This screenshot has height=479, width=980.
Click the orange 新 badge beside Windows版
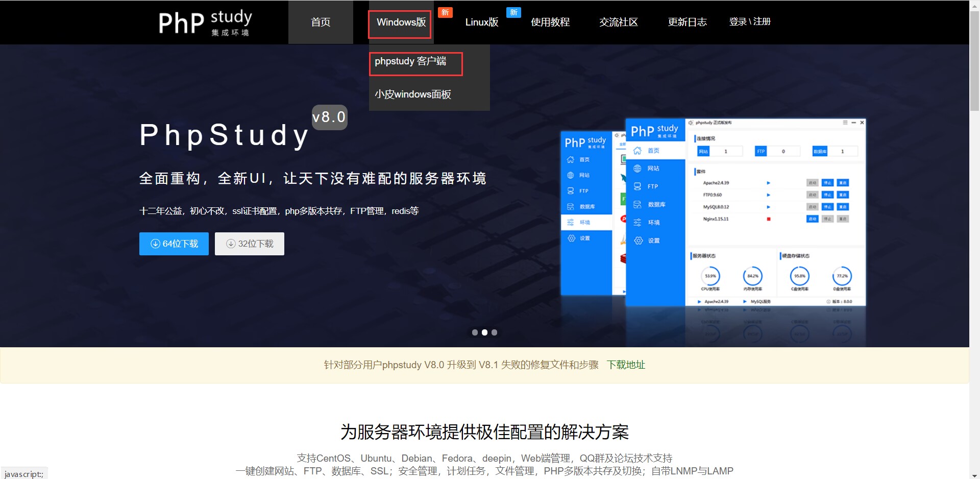(x=445, y=13)
